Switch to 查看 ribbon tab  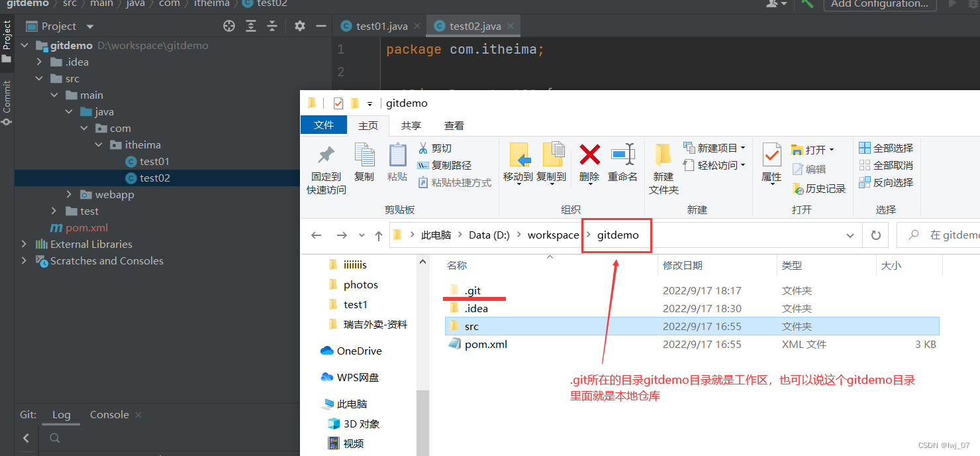pyautogui.click(x=454, y=125)
